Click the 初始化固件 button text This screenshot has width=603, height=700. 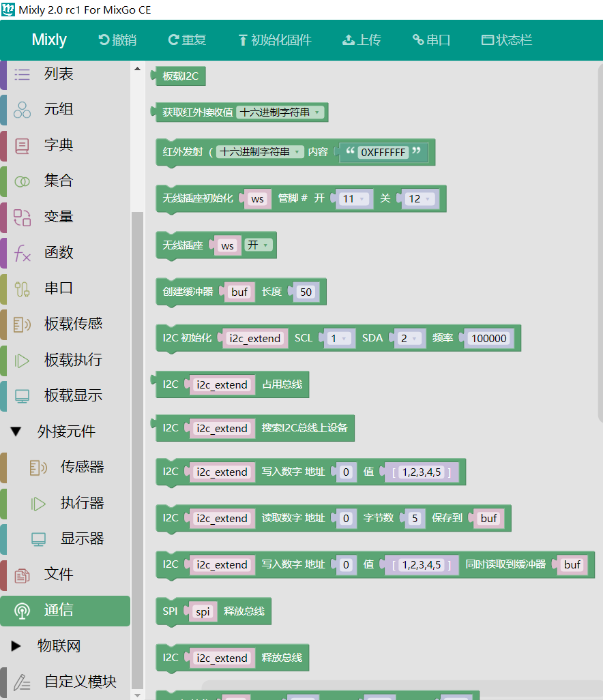282,40
